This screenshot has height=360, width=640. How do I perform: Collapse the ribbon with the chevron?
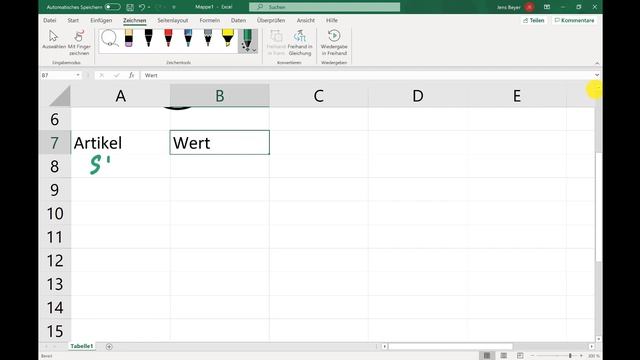click(x=597, y=63)
